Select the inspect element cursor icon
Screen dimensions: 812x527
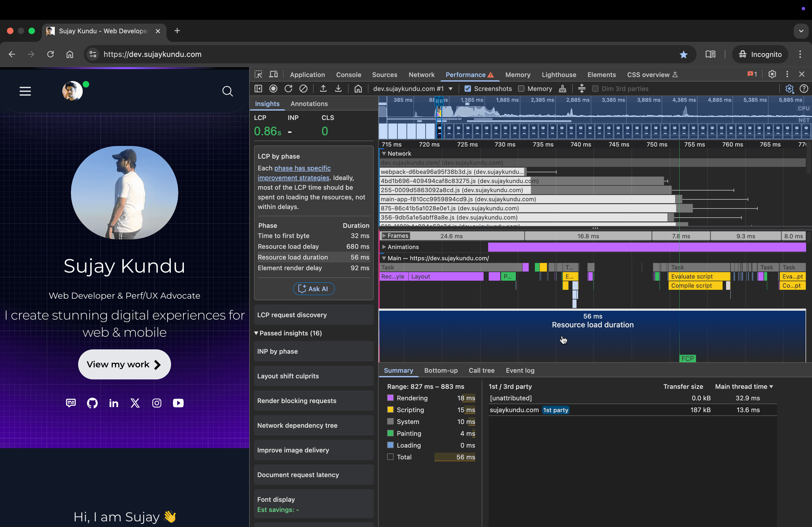[x=258, y=74]
